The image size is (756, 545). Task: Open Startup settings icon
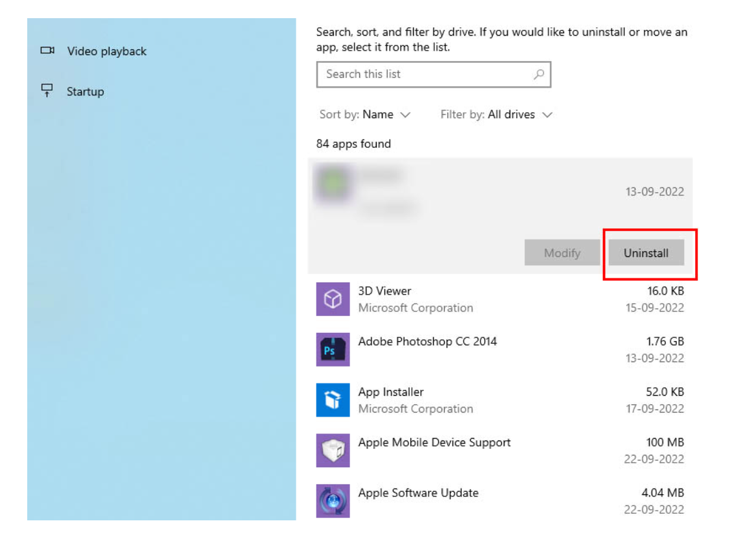47,90
